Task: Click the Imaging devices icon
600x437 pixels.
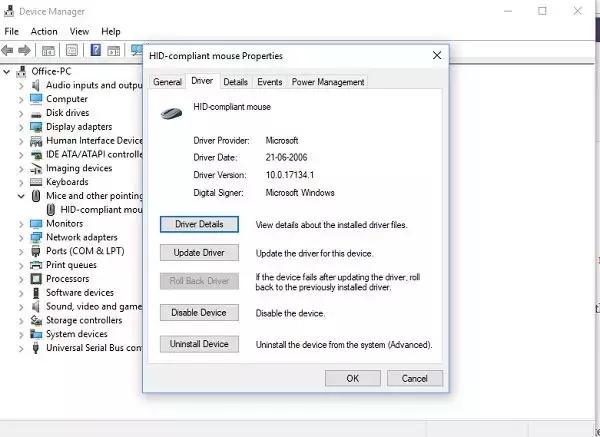Action: tap(36, 168)
